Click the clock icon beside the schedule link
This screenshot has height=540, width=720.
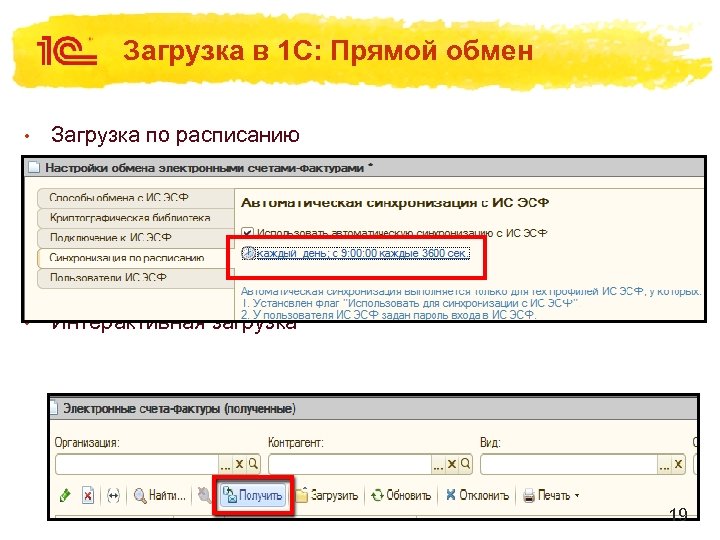pos(248,253)
